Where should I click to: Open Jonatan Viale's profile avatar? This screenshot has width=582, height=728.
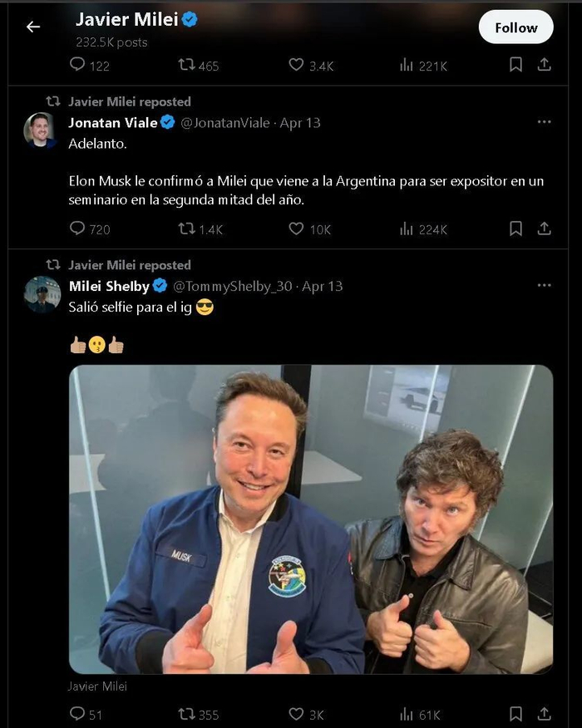pos(42,130)
